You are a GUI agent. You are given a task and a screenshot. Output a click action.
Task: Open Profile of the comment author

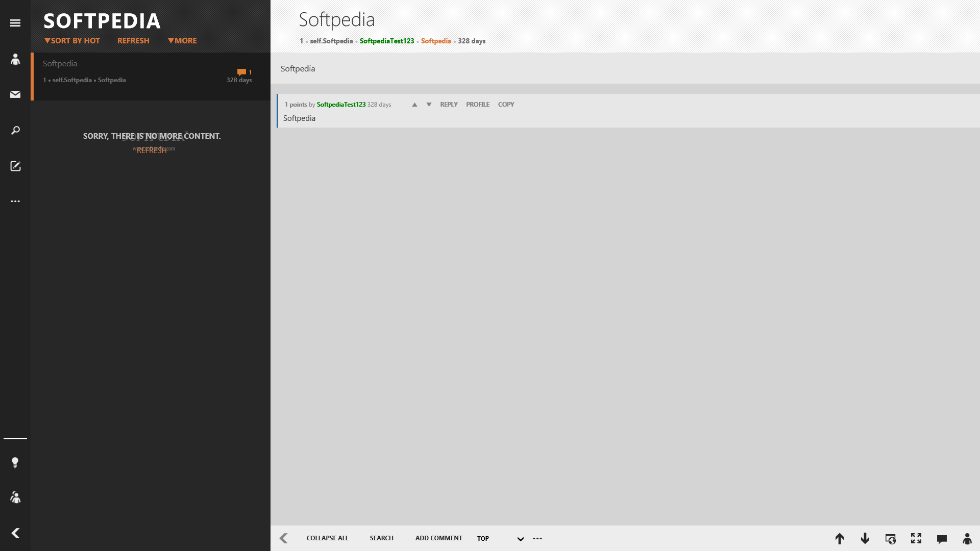[478, 104]
